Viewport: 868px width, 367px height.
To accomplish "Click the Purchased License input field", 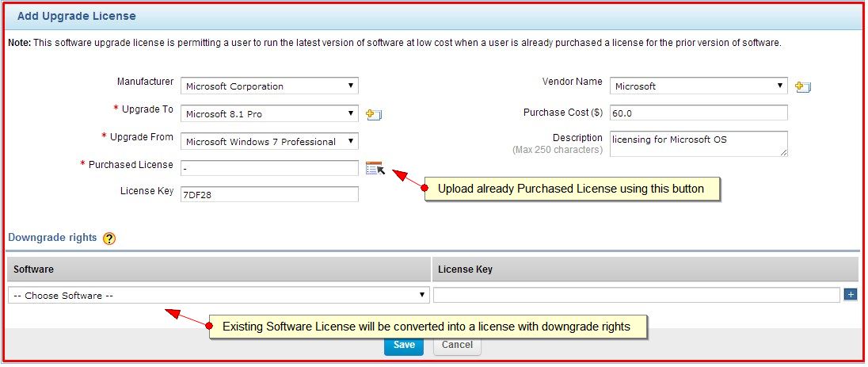I will pyautogui.click(x=269, y=168).
